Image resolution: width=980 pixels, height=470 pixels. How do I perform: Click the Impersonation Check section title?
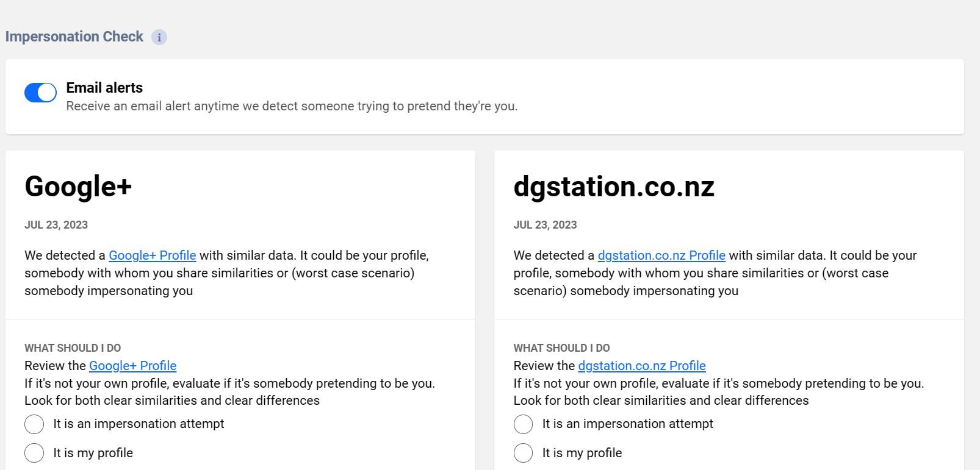(74, 37)
